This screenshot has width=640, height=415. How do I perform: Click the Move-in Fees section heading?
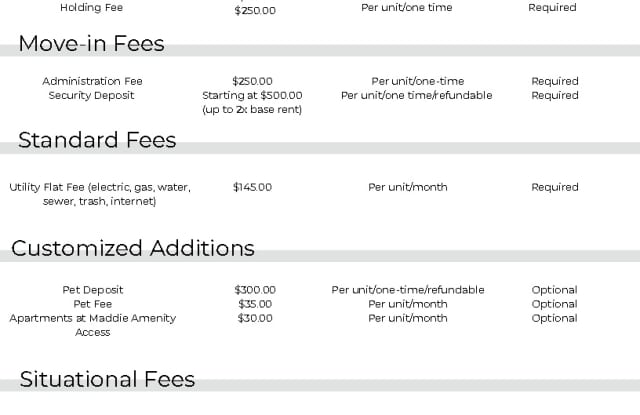(x=91, y=44)
